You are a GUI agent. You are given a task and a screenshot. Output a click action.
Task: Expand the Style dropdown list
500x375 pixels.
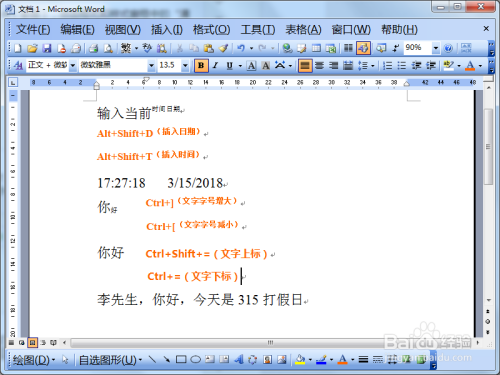point(73,65)
